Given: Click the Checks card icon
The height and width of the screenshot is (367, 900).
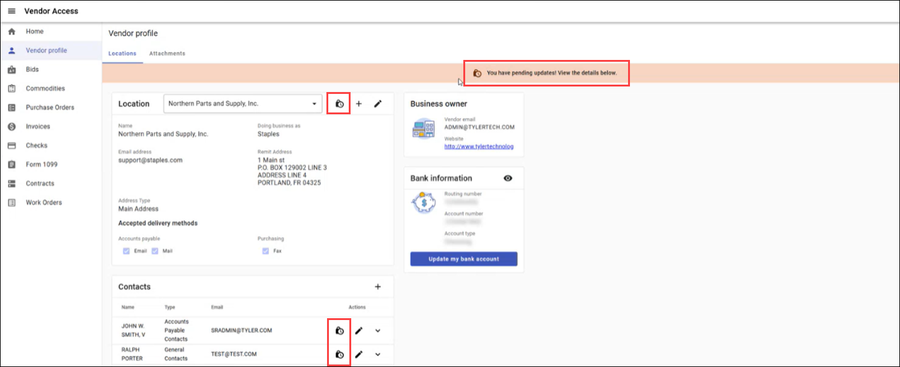Looking at the screenshot, I should [11, 145].
